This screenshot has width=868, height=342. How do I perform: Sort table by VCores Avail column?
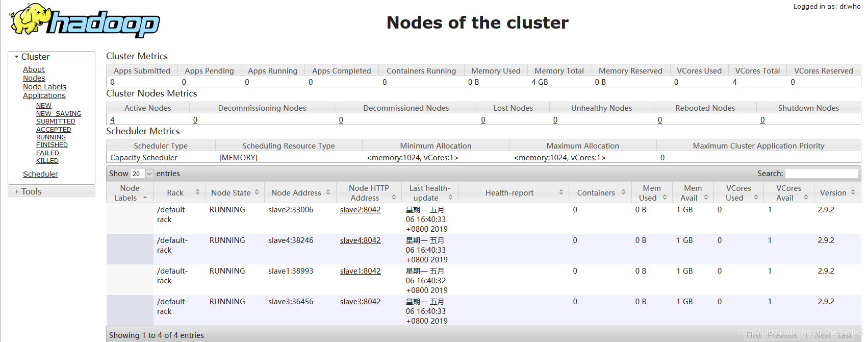pos(788,193)
